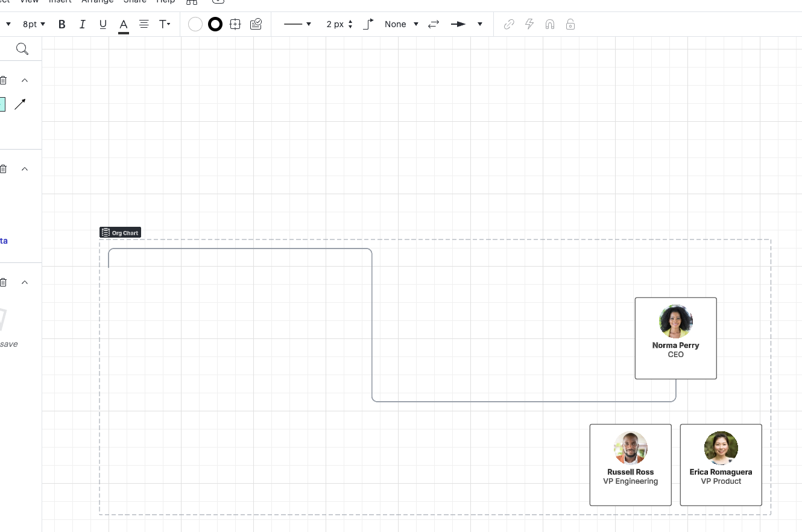The image size is (802, 532).
Task: Click the binoculars icon beside Help
Action: pyautogui.click(x=192, y=2)
